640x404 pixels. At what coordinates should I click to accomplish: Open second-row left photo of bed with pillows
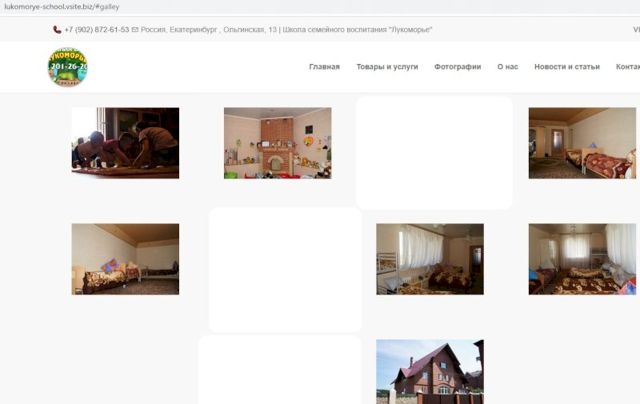[125, 259]
